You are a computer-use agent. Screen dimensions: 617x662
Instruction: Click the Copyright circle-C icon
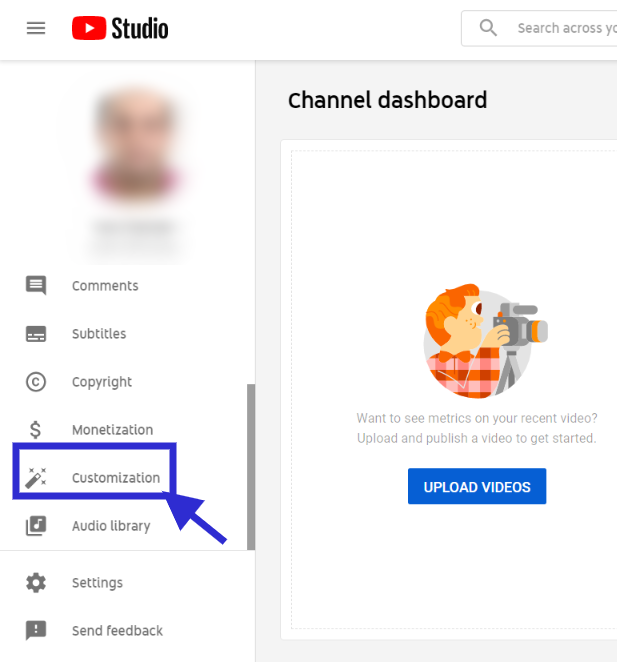(36, 382)
